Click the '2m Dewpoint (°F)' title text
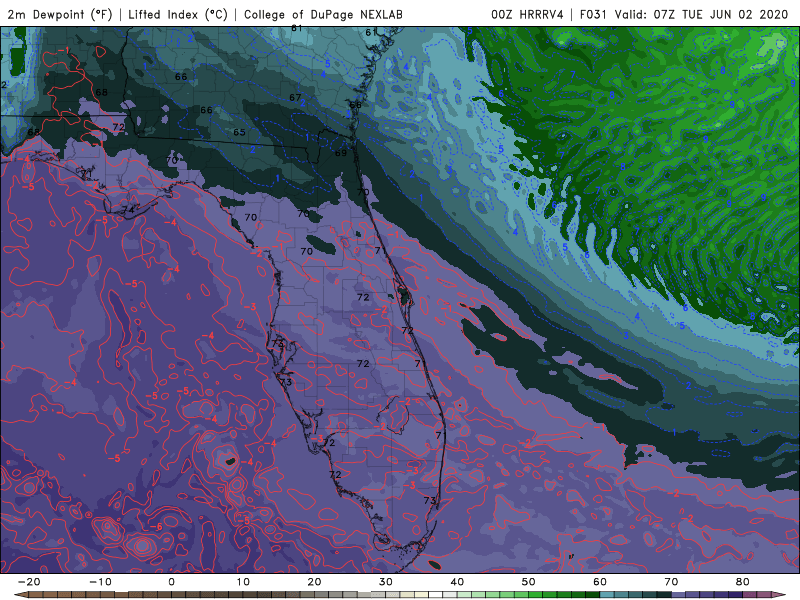Image resolution: width=800 pixels, height=600 pixels. pyautogui.click(x=60, y=14)
